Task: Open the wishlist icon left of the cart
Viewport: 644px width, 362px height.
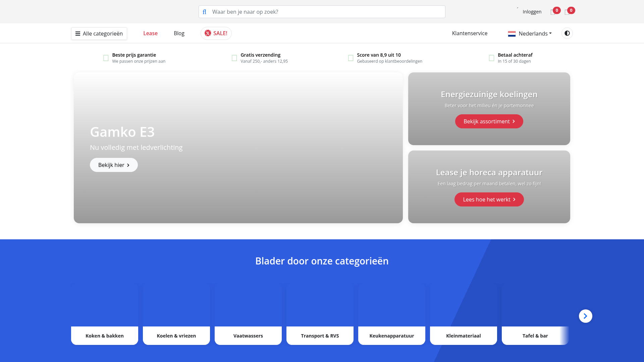Action: coord(553,12)
